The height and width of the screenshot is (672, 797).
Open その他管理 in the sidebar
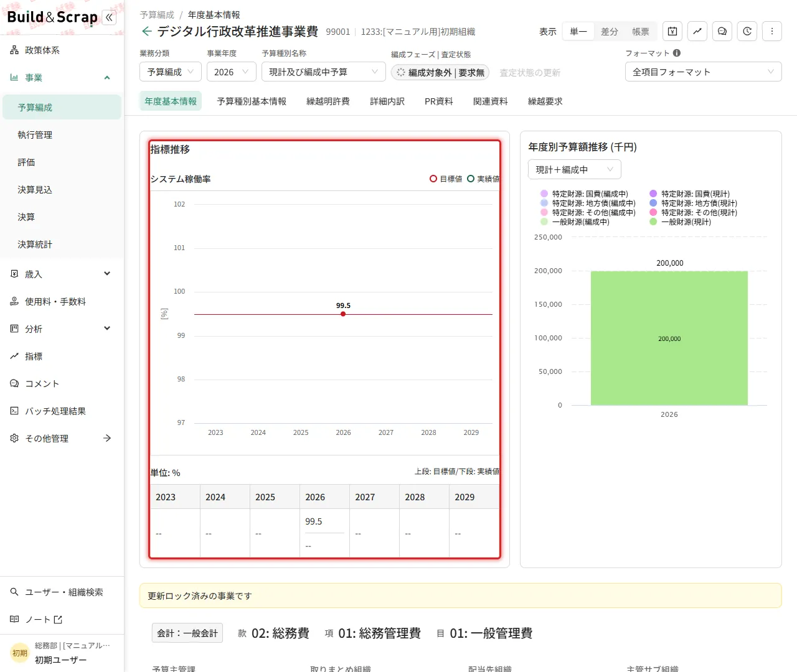tap(62, 439)
